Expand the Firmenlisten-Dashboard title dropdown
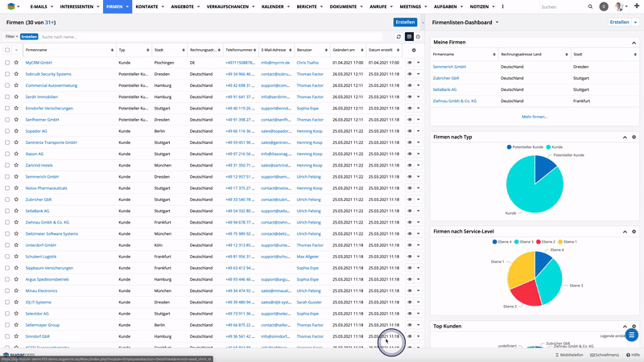The image size is (644, 362). pyautogui.click(x=497, y=23)
